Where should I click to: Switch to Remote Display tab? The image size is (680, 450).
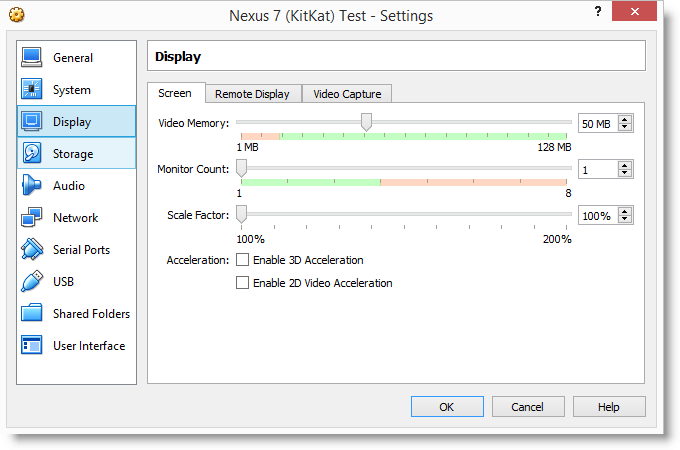tap(252, 94)
